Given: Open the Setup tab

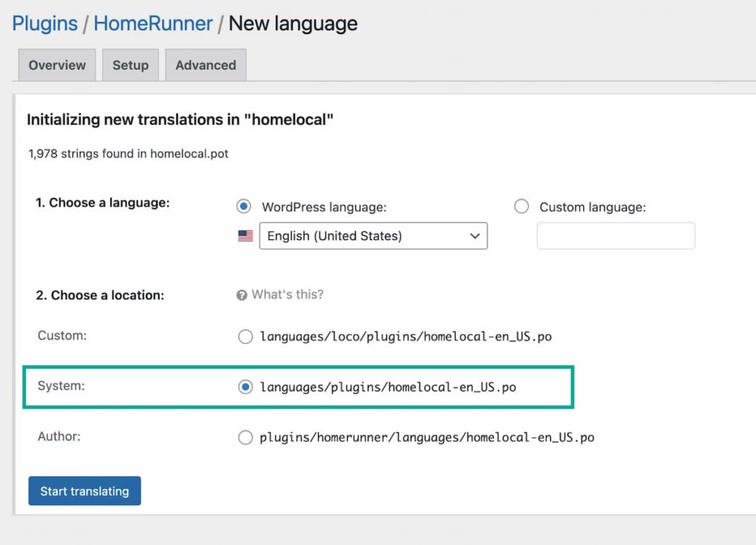Looking at the screenshot, I should [x=130, y=65].
